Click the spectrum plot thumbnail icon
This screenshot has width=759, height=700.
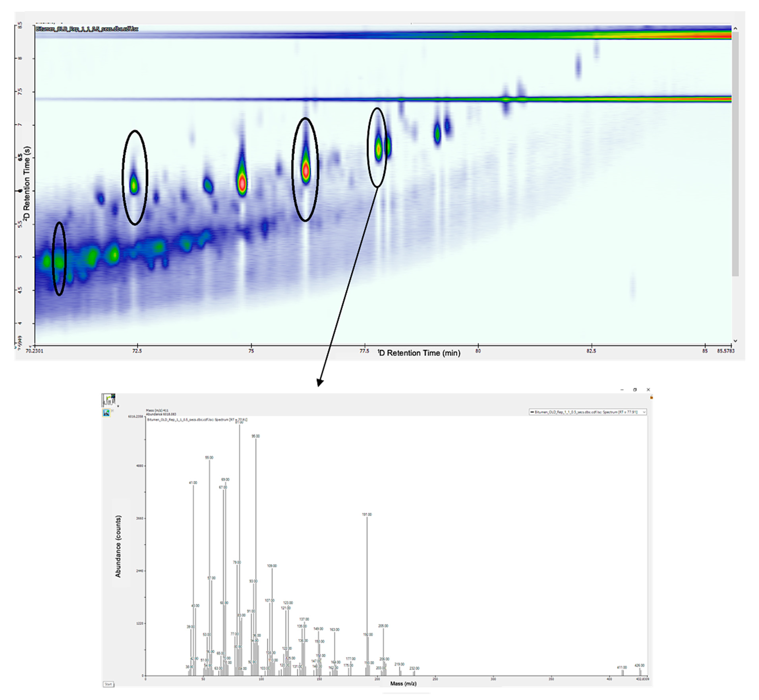pyautogui.click(x=109, y=400)
